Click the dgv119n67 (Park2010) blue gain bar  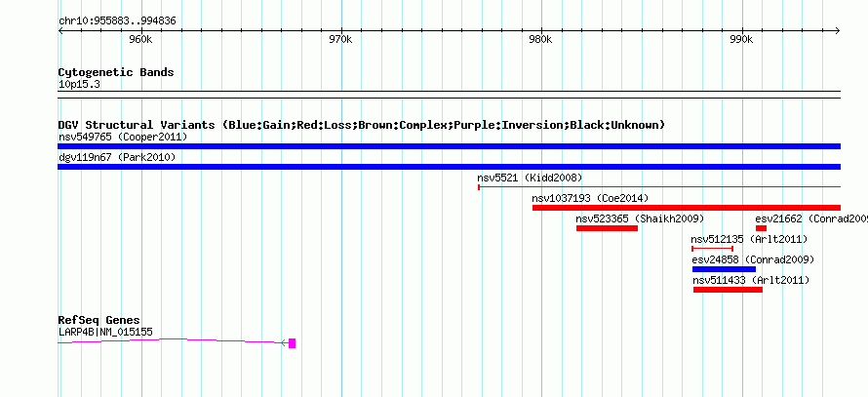pyautogui.click(x=449, y=167)
